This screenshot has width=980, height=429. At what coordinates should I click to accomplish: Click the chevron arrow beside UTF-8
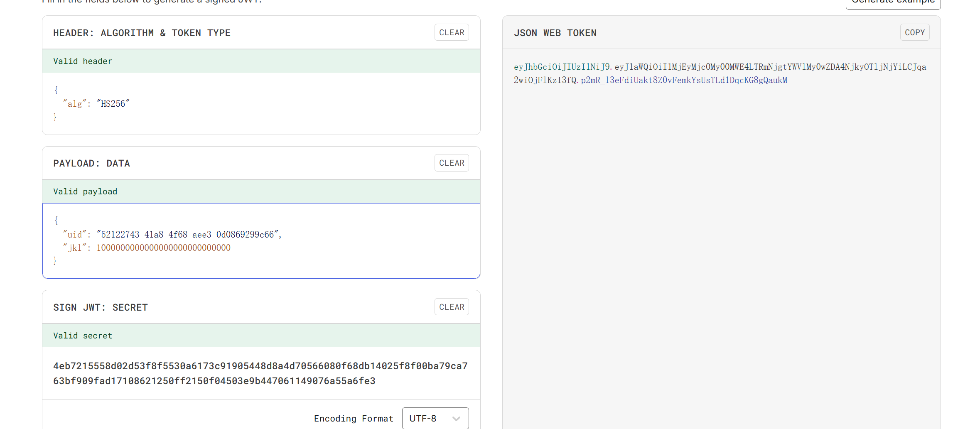(x=456, y=419)
